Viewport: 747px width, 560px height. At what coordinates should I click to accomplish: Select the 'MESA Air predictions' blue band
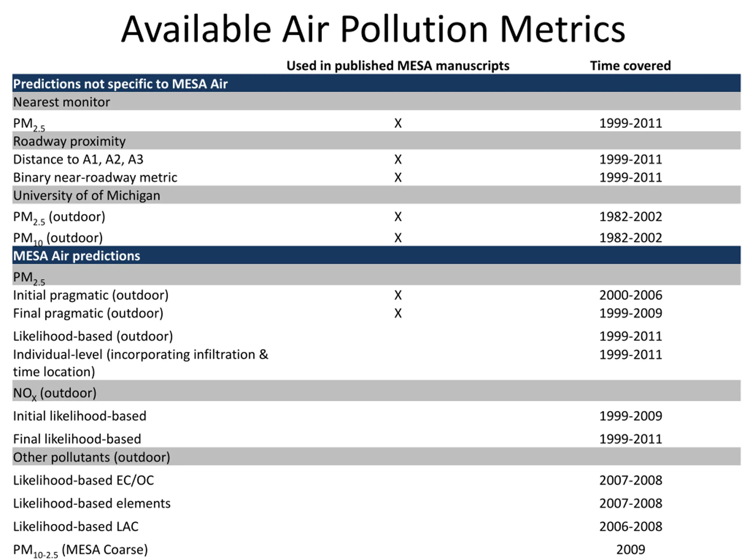(376, 256)
